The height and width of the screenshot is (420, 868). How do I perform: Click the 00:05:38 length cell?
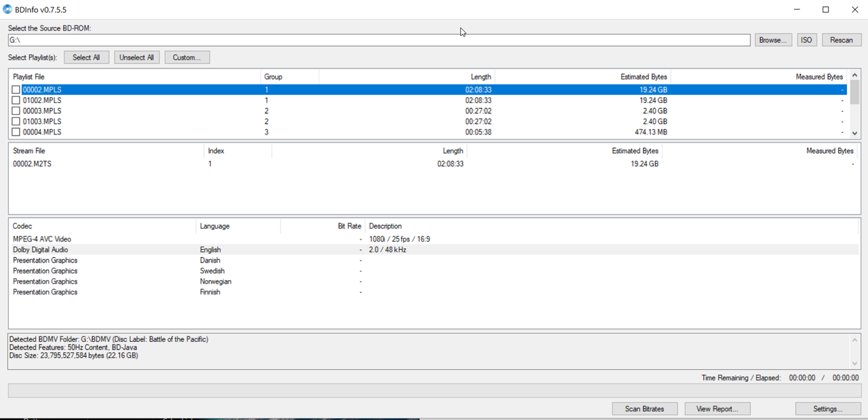[478, 132]
